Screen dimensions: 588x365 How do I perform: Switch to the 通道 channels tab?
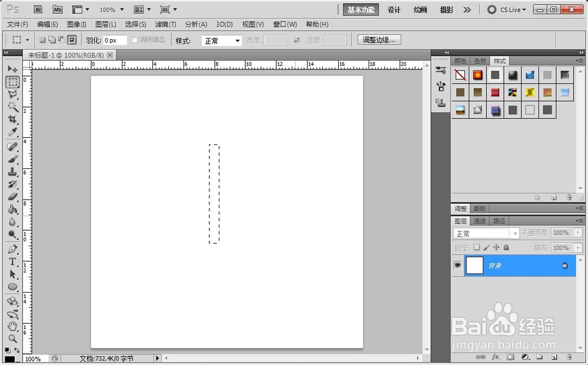click(x=479, y=221)
